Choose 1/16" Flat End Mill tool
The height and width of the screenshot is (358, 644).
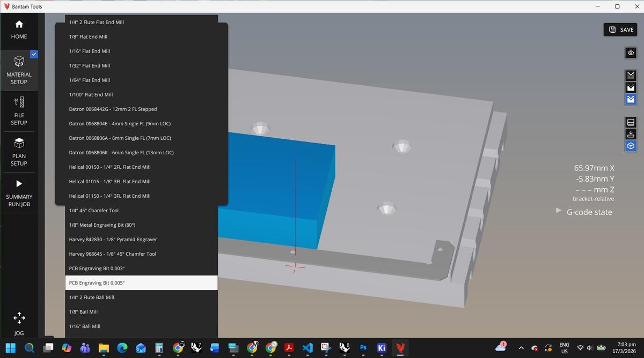[x=142, y=51]
